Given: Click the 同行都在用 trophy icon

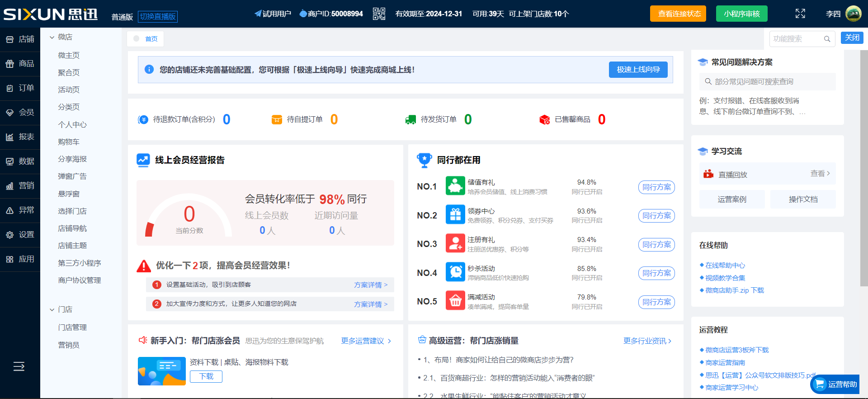Looking at the screenshot, I should [424, 160].
